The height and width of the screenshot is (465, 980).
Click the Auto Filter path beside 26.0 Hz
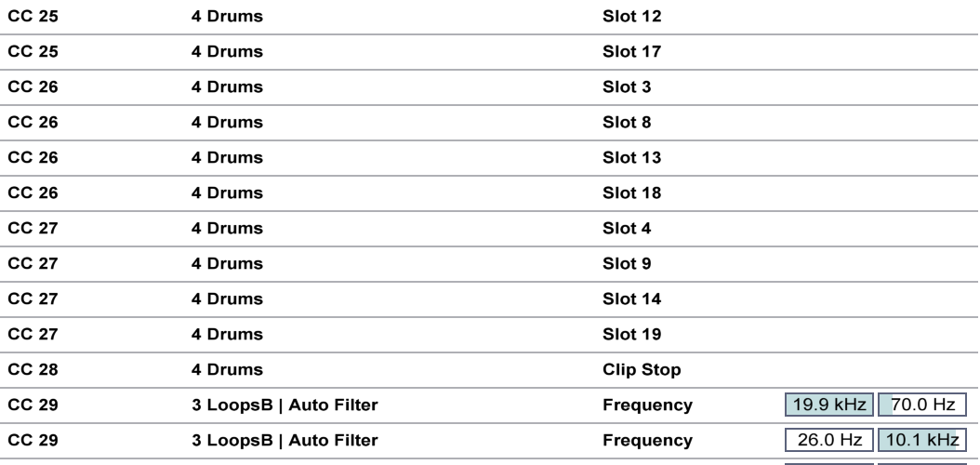click(284, 441)
